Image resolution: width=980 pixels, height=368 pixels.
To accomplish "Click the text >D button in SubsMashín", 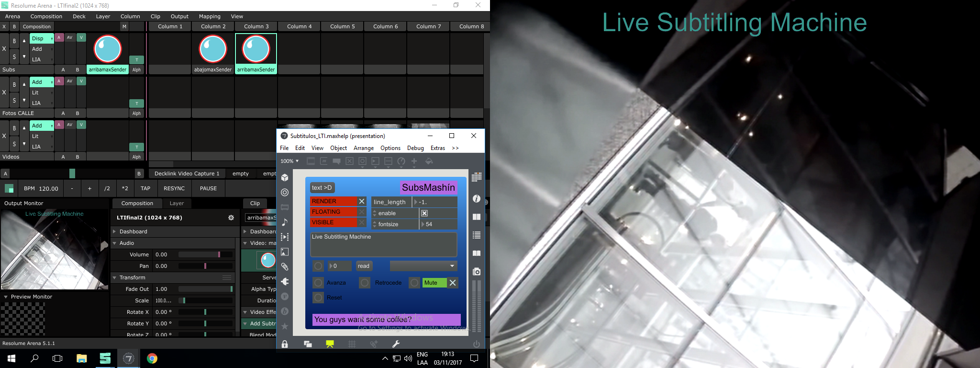I will point(322,188).
